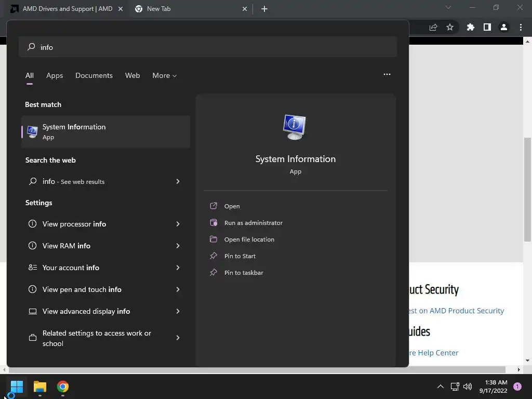Click the horizontal scrollbar on AMD page
532x399 pixels.
[x=256, y=369]
